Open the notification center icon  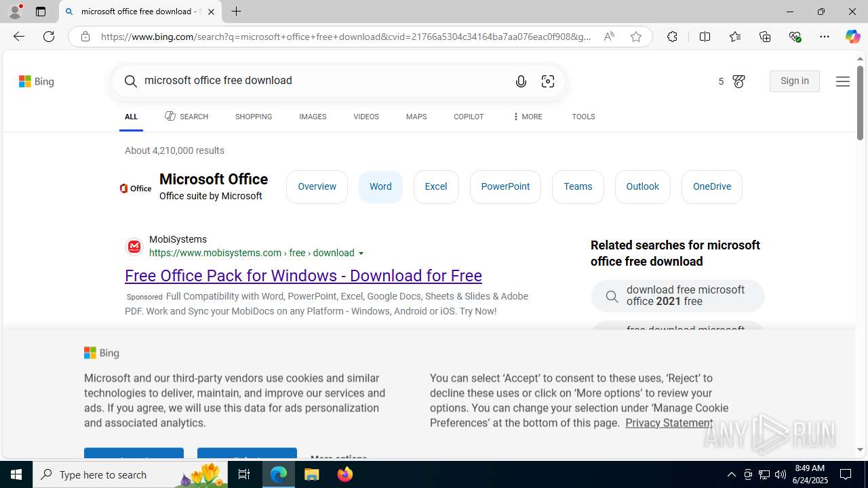click(846, 474)
